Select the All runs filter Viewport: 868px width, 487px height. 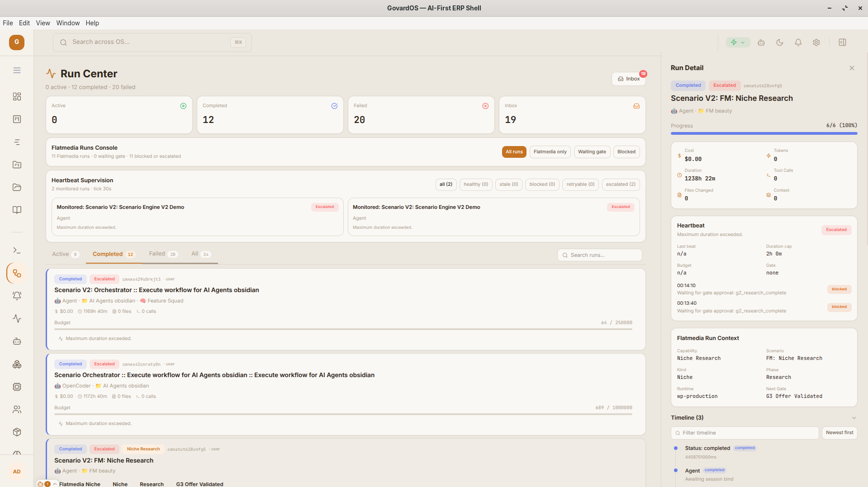[514, 152]
